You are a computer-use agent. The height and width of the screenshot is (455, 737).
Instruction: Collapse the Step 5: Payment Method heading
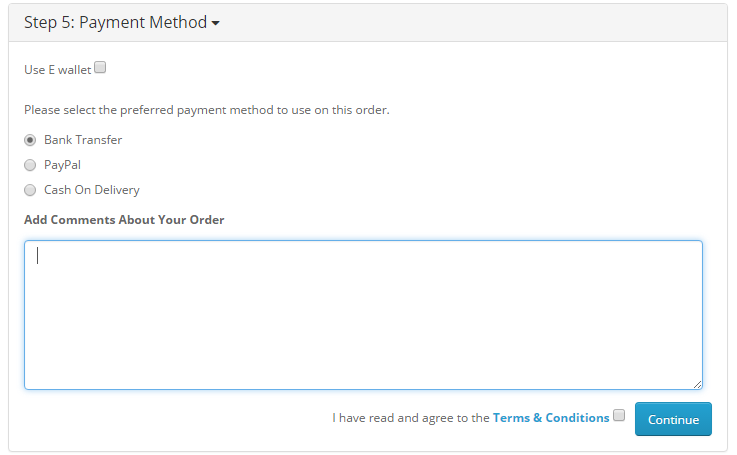(x=115, y=22)
